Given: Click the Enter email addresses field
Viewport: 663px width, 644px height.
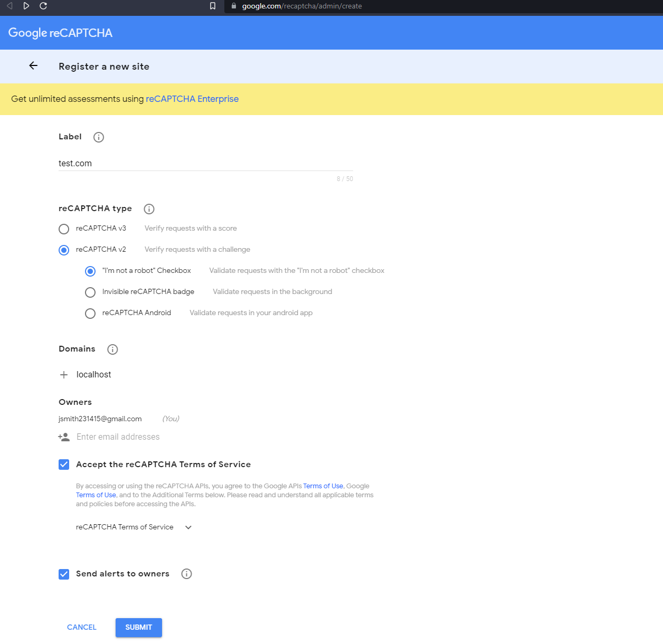Looking at the screenshot, I should click(x=118, y=437).
